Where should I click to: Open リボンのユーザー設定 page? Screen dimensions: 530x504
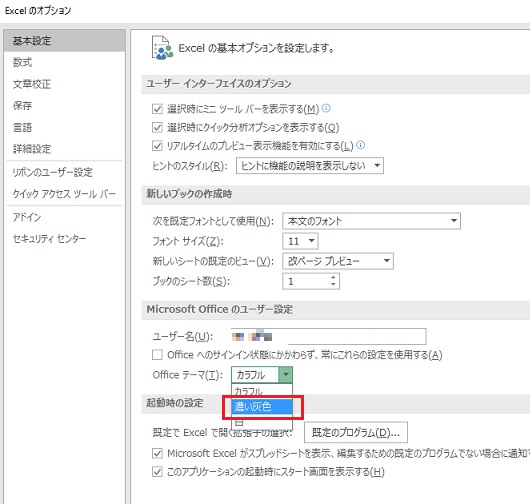click(65, 172)
